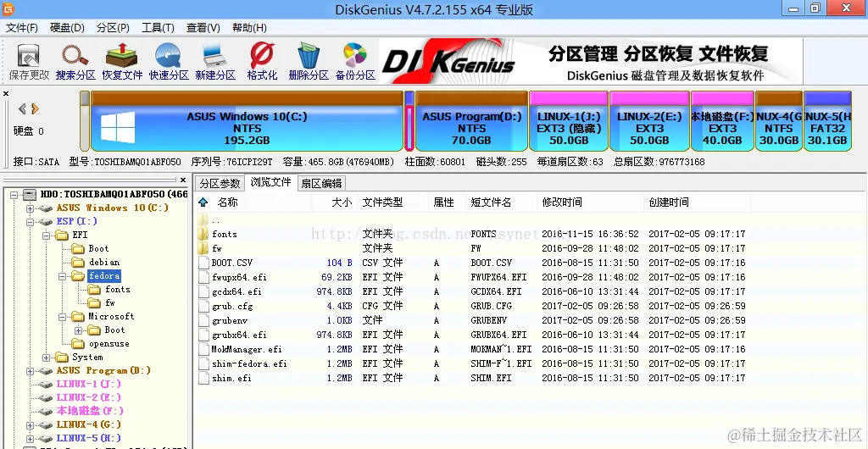Select the fonts folder row

[471, 234]
